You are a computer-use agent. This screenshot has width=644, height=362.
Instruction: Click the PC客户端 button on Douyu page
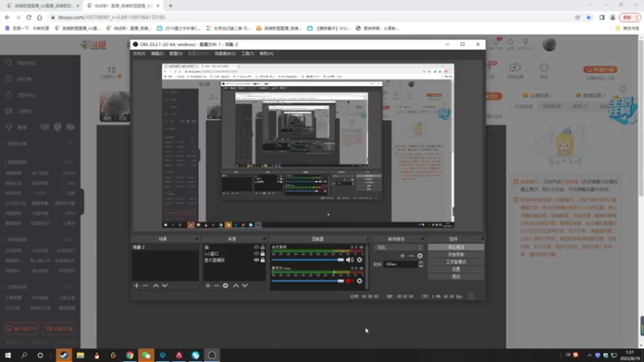coord(601,70)
